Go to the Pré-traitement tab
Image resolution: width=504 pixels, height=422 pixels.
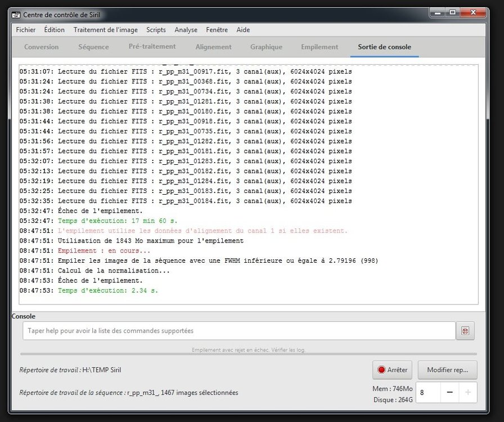(x=152, y=47)
